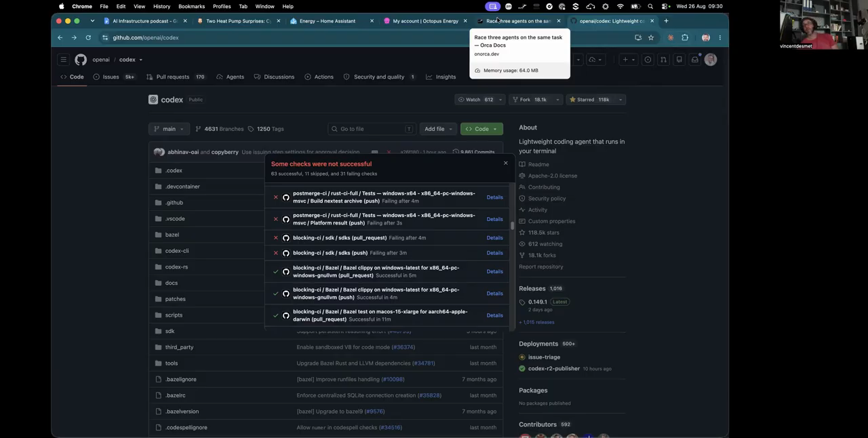This screenshot has width=868, height=438.
Task: Open the 0.149.1 latest release
Action: pos(538,302)
